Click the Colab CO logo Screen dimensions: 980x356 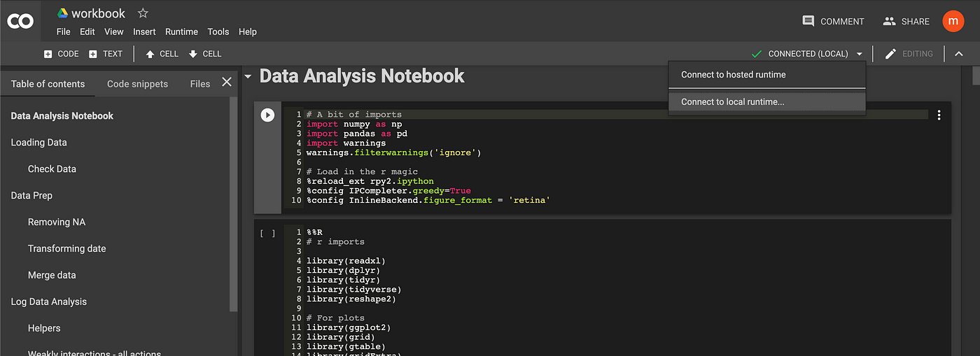pyautogui.click(x=20, y=22)
